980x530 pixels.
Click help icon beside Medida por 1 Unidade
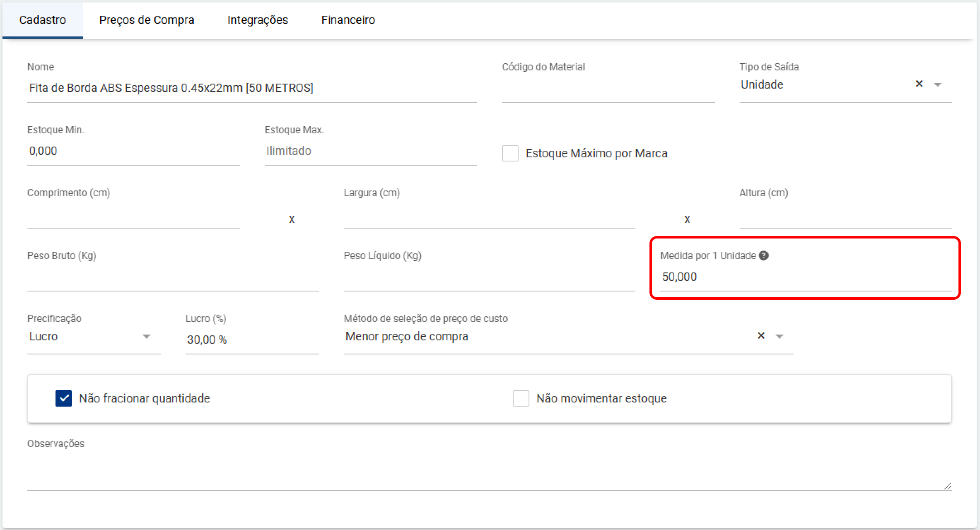(763, 255)
